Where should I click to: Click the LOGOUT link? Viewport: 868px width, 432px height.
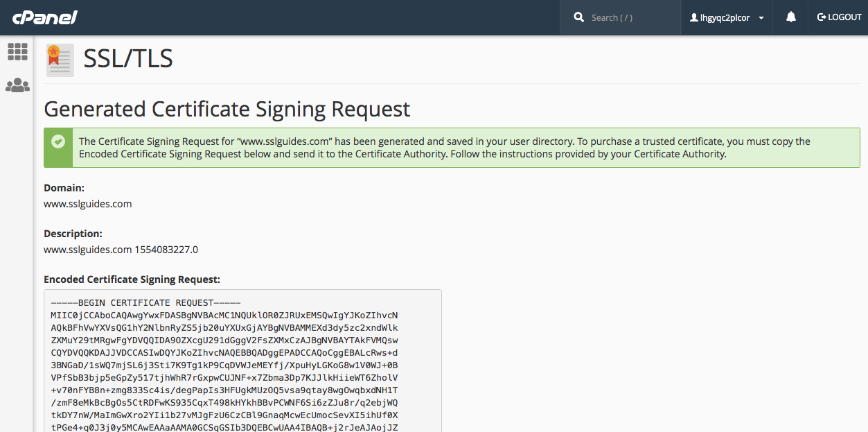coord(838,17)
